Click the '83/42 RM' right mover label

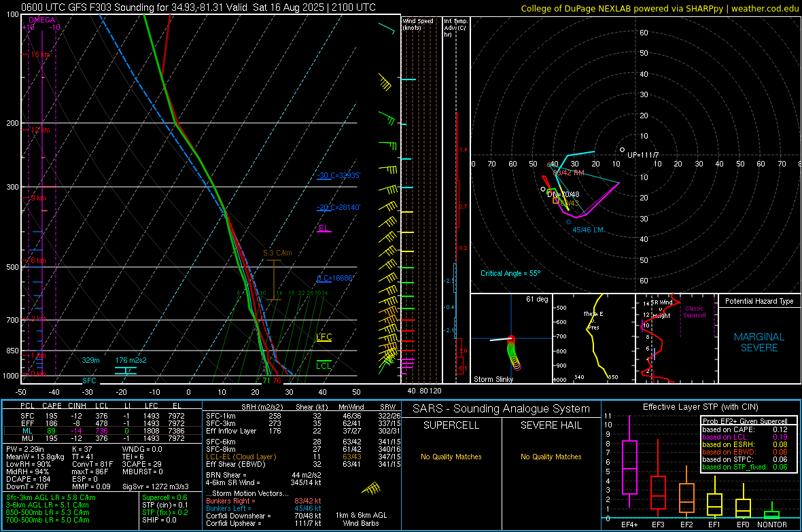coord(568,173)
